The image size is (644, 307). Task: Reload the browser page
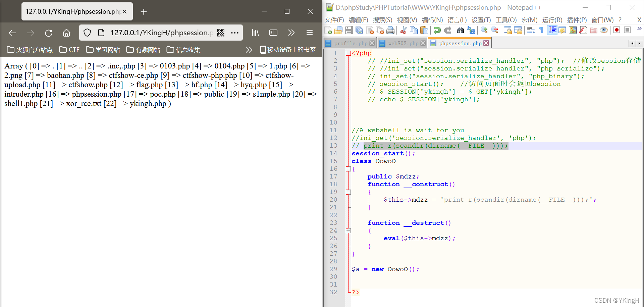(49, 33)
